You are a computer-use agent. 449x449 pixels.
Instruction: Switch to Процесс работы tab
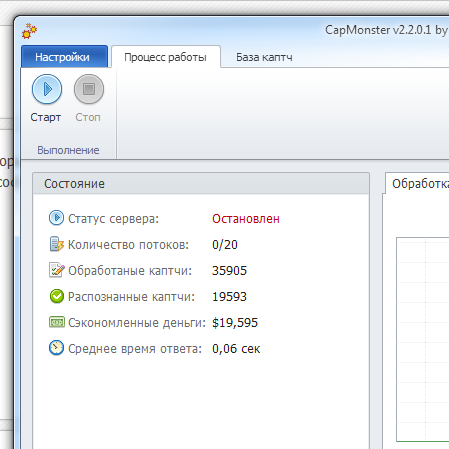tap(166, 57)
